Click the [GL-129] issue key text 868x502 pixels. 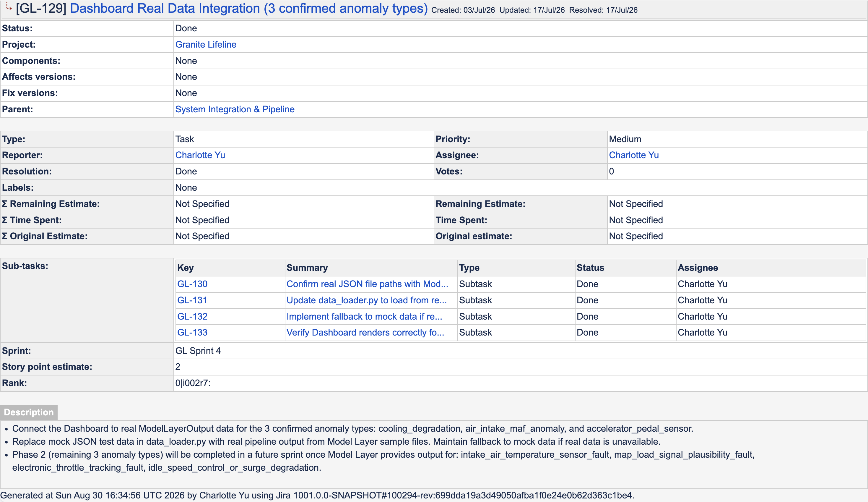coord(41,9)
